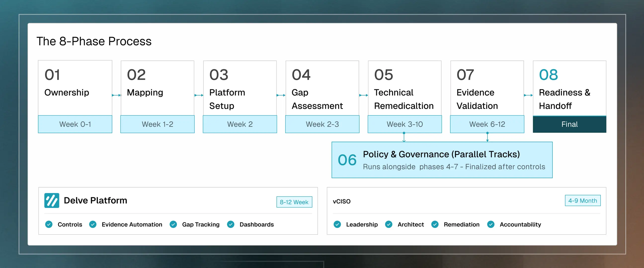
Task: Select the 4-9 Month badge
Action: point(582,200)
